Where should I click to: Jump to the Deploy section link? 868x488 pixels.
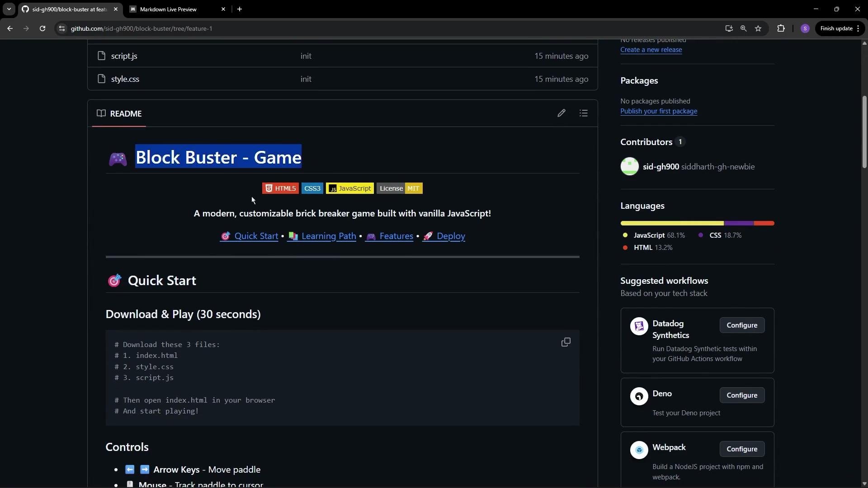tap(444, 236)
